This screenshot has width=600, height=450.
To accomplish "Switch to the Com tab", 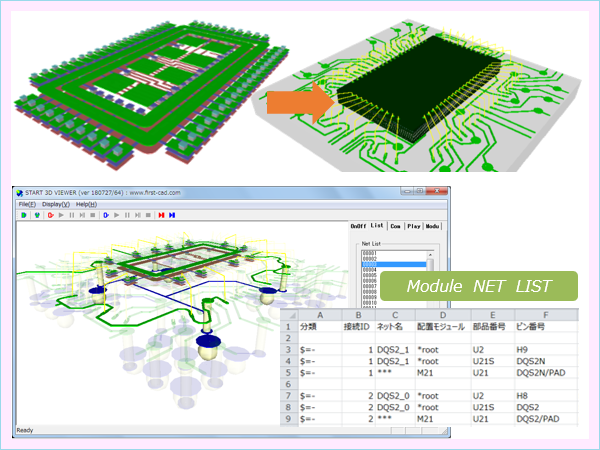I will coord(394,226).
